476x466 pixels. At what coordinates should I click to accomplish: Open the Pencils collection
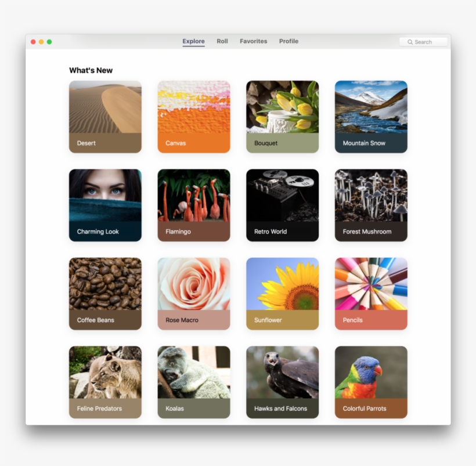371,292
